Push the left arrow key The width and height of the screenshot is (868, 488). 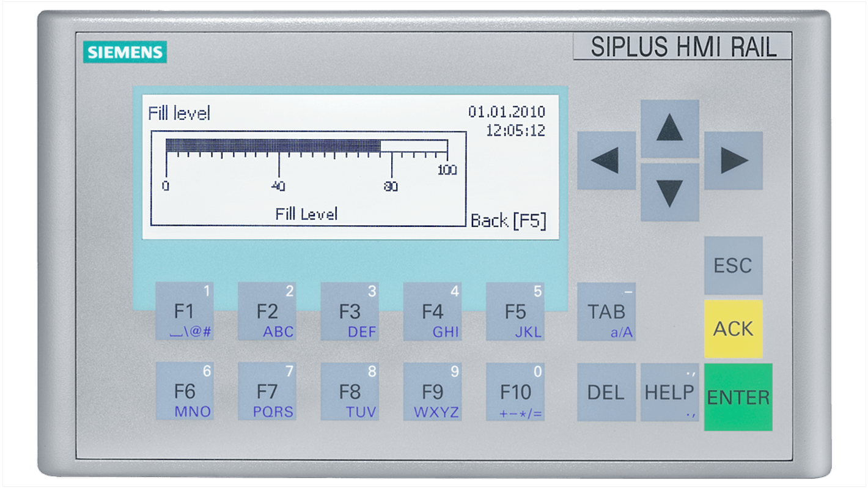pos(606,160)
